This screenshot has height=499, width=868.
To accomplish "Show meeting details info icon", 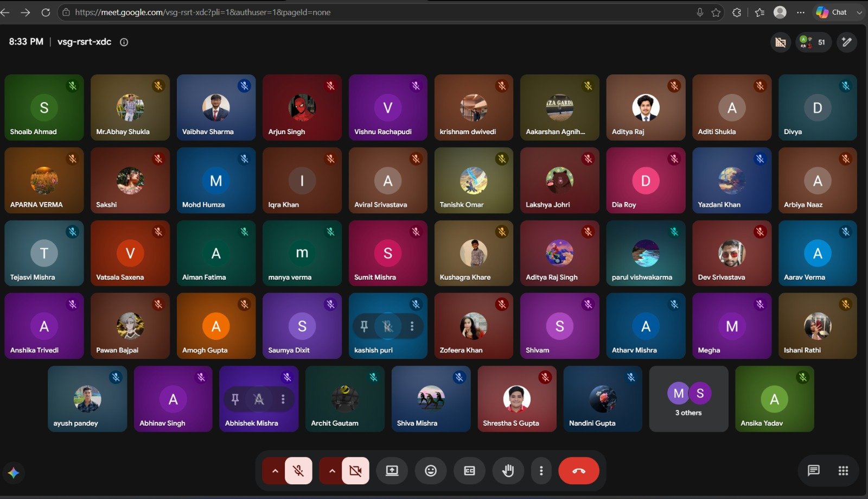I will tap(124, 42).
